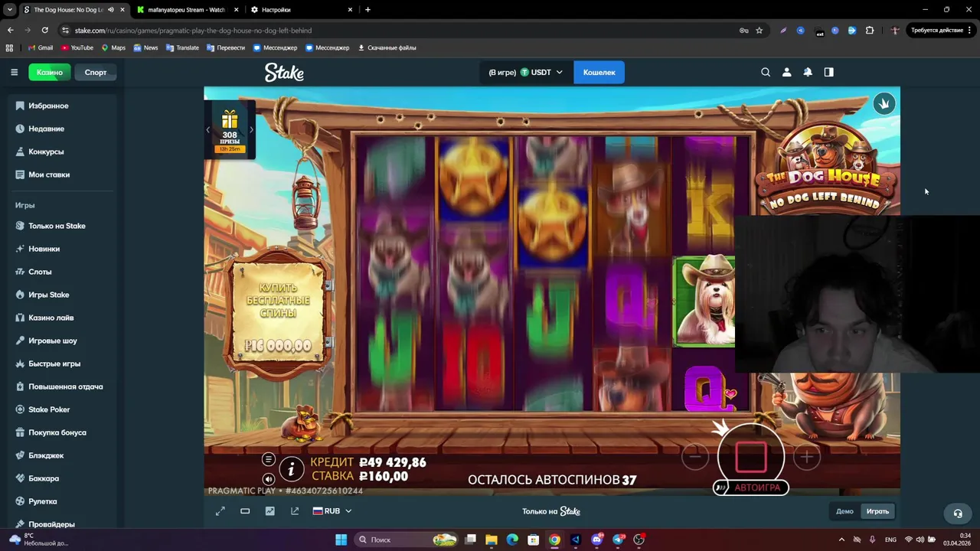The image size is (980, 551).
Task: Open live support headset button
Action: tap(958, 514)
